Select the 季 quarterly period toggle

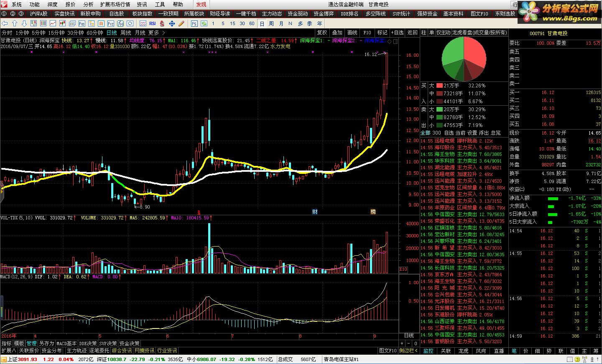[310, 23]
